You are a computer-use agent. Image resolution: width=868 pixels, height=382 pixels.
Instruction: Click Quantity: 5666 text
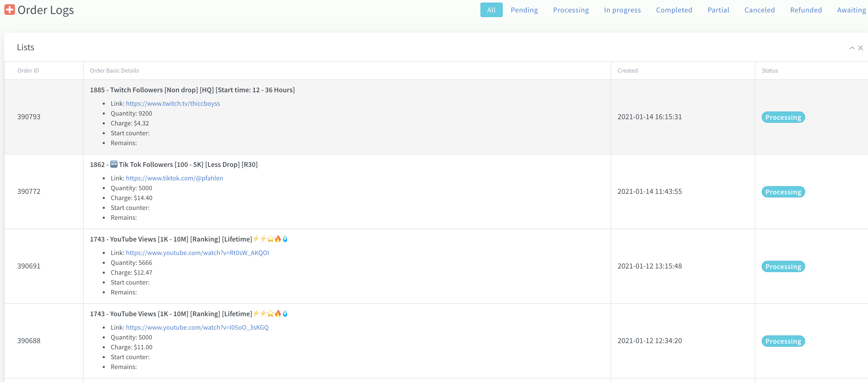(131, 263)
